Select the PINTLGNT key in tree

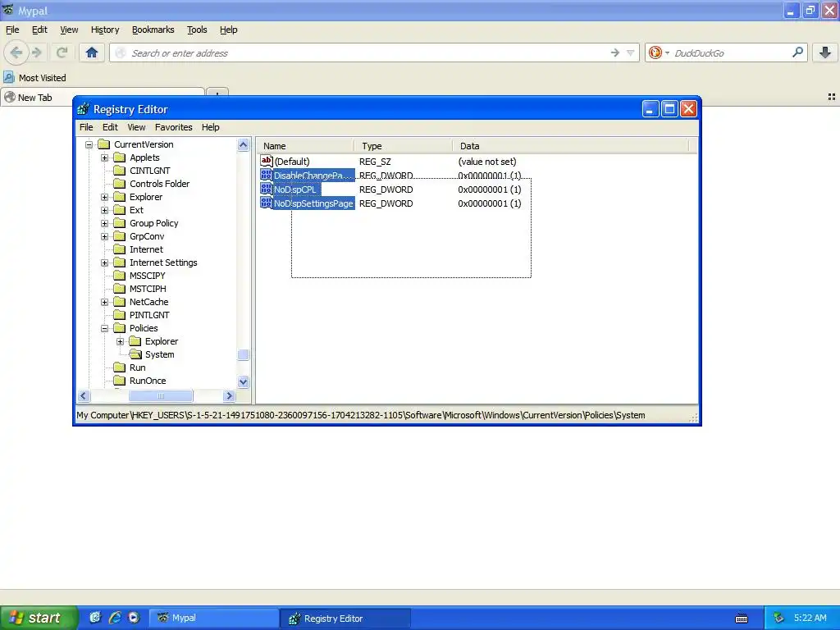click(149, 315)
